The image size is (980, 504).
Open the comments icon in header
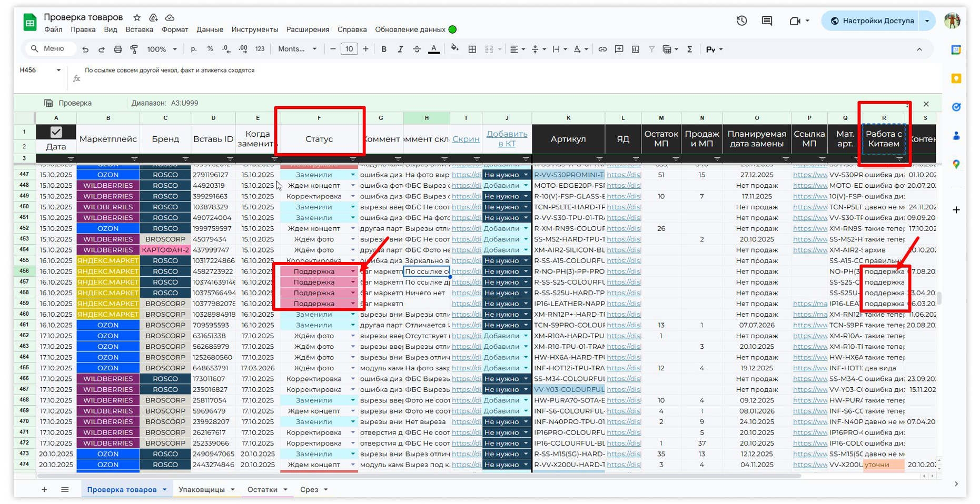pyautogui.click(x=767, y=21)
